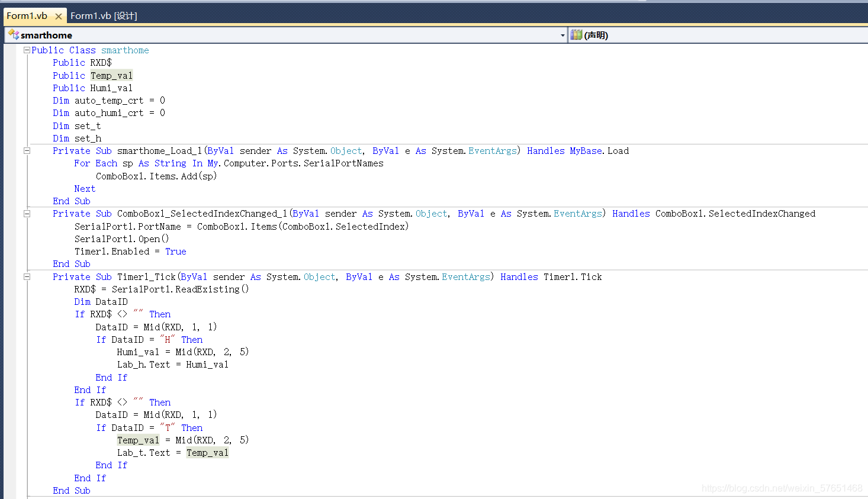Click Humi_val in the Public declaration

(111, 88)
